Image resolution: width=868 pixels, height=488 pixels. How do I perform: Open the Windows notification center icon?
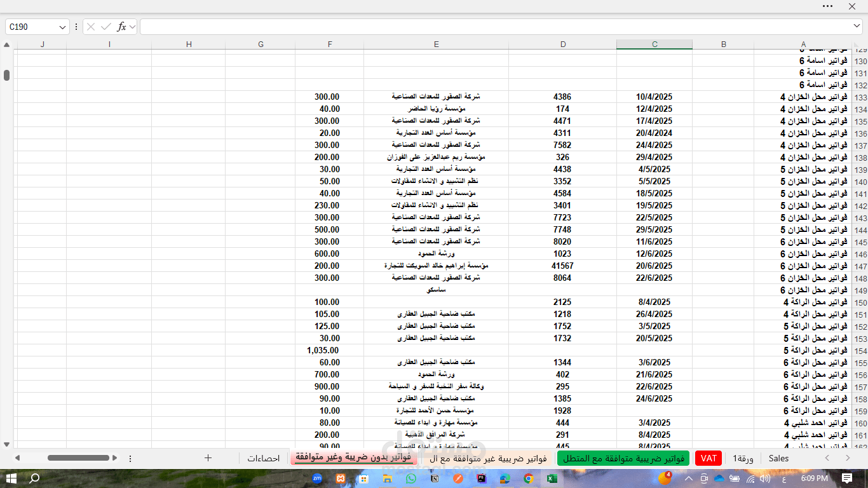[x=847, y=478]
